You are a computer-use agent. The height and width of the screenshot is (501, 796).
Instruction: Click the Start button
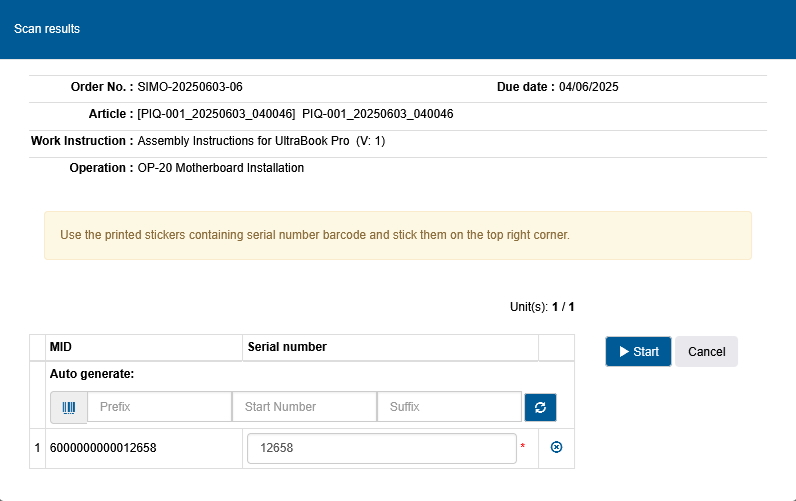638,351
